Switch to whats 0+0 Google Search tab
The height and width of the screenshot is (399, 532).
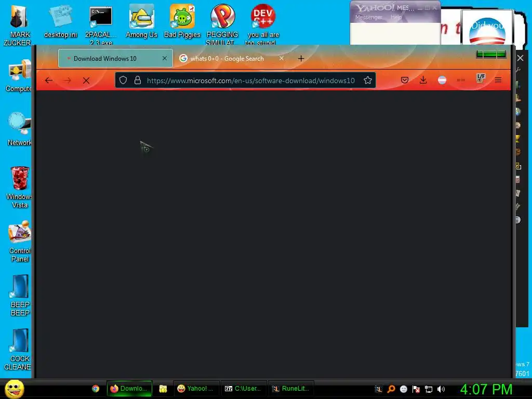pos(232,58)
